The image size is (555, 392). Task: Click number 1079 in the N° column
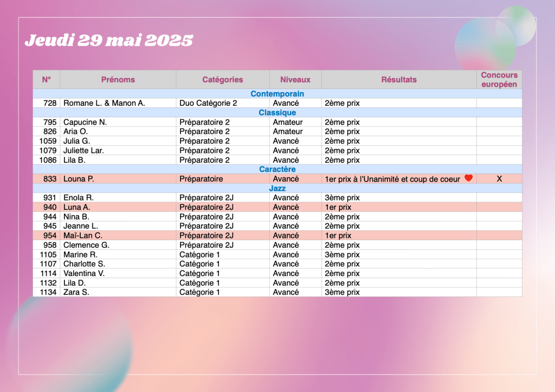(x=48, y=151)
